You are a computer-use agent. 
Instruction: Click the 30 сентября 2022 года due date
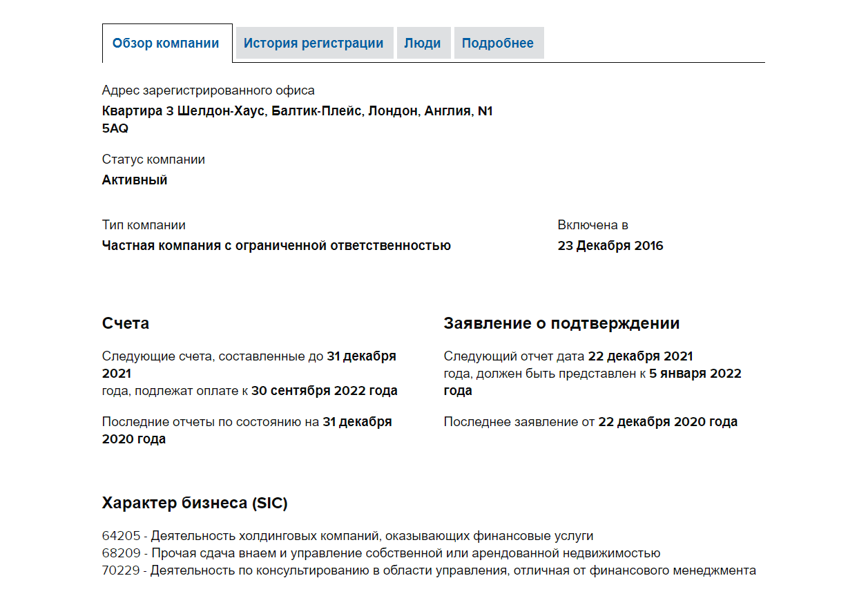click(x=325, y=390)
